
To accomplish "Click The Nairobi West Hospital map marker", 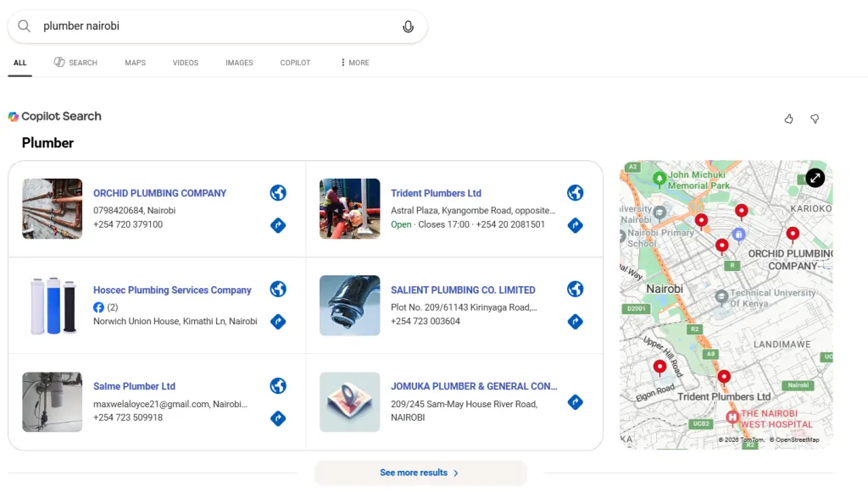I will [x=733, y=417].
